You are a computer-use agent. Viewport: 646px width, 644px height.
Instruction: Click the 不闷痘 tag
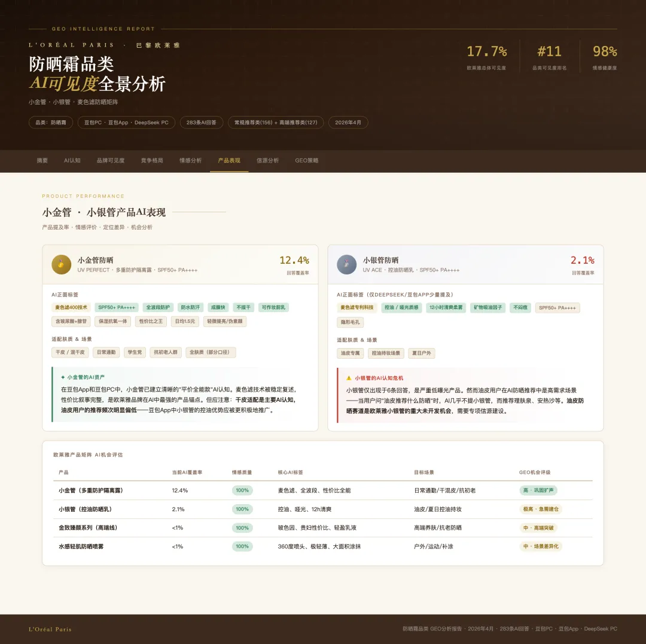click(x=520, y=307)
